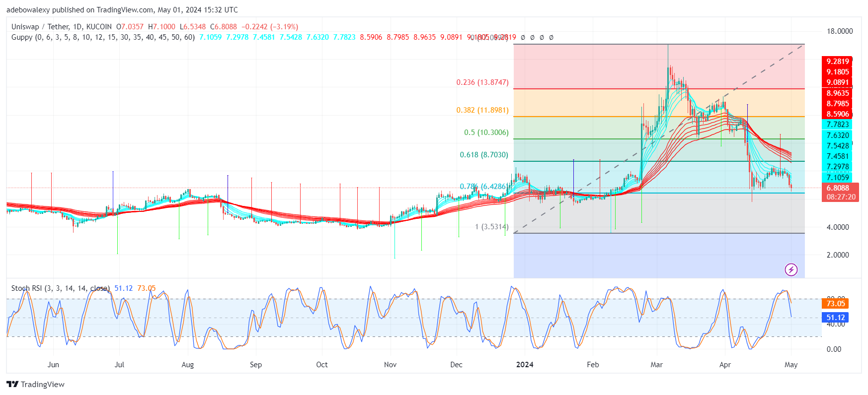Viewport: 868px width, 395px height.
Task: Click the red 8.9635 price scale tag
Action: pyautogui.click(x=838, y=93)
